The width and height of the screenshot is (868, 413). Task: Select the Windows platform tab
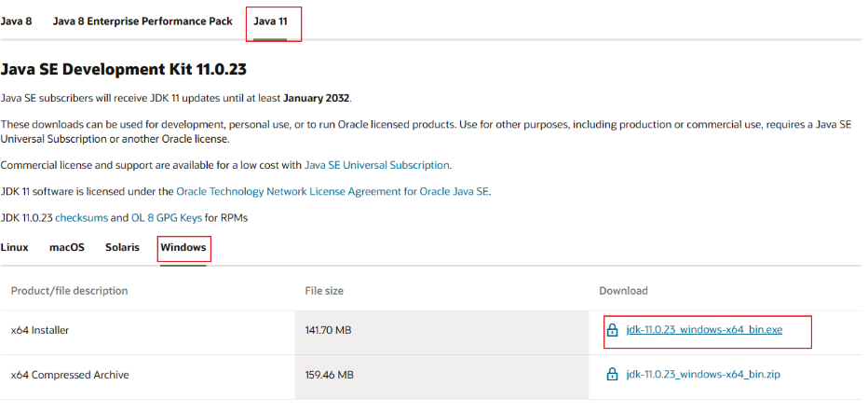[183, 248]
